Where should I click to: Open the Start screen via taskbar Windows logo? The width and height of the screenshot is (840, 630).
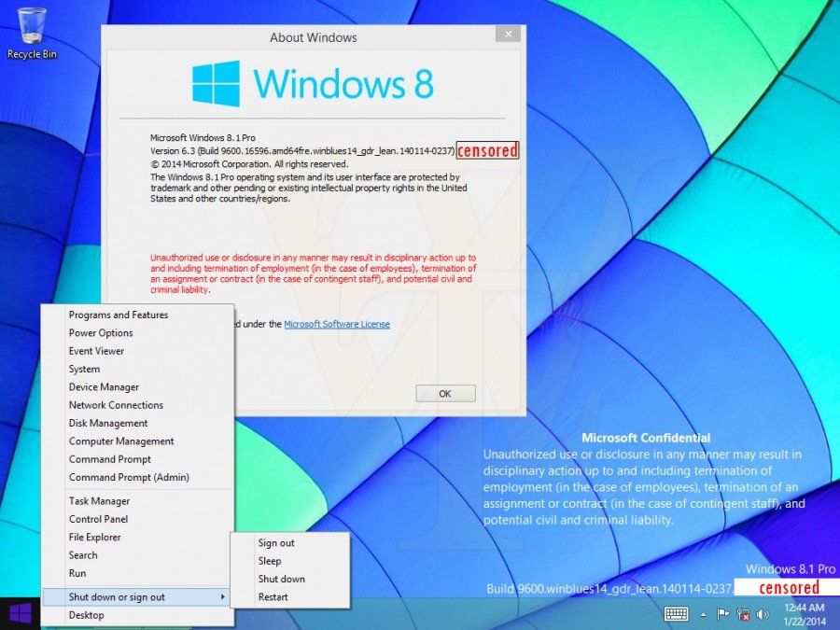(x=19, y=615)
